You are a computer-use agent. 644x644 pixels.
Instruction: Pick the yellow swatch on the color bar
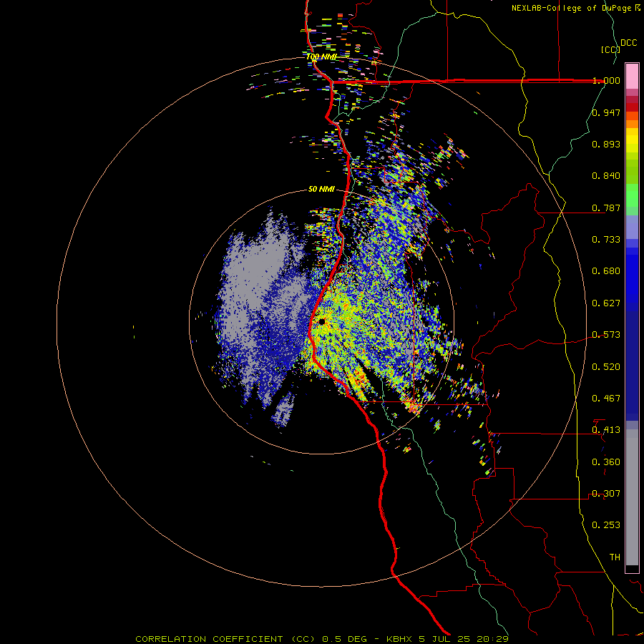pyautogui.click(x=632, y=140)
